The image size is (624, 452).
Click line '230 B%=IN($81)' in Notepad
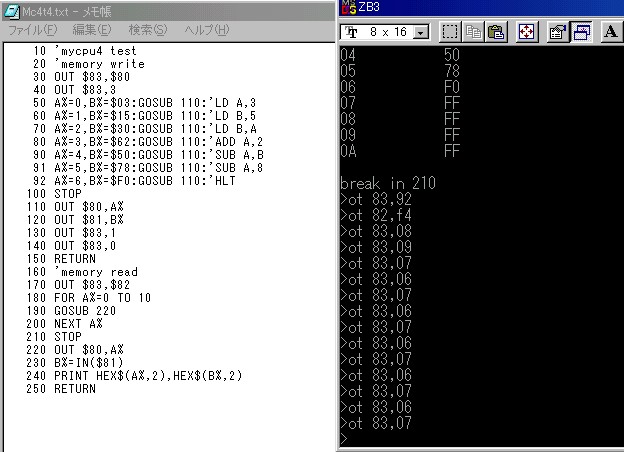coord(75,363)
